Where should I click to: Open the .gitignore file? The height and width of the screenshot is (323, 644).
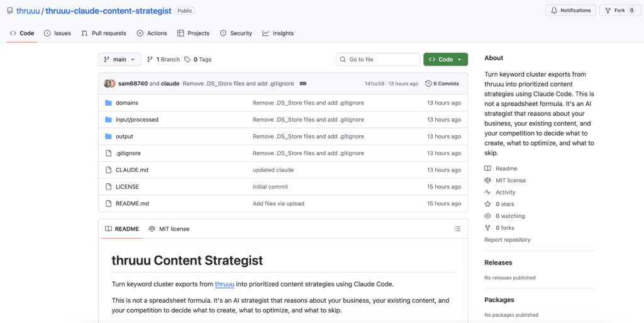128,153
